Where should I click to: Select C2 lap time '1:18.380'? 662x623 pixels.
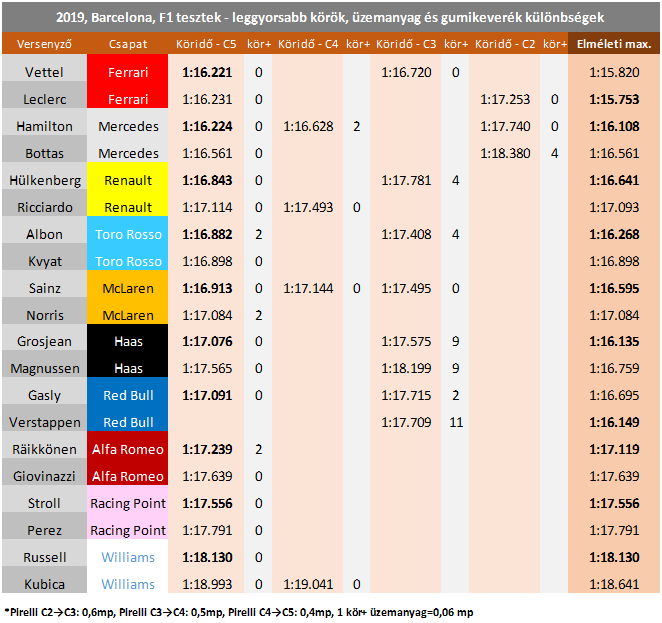[505, 153]
